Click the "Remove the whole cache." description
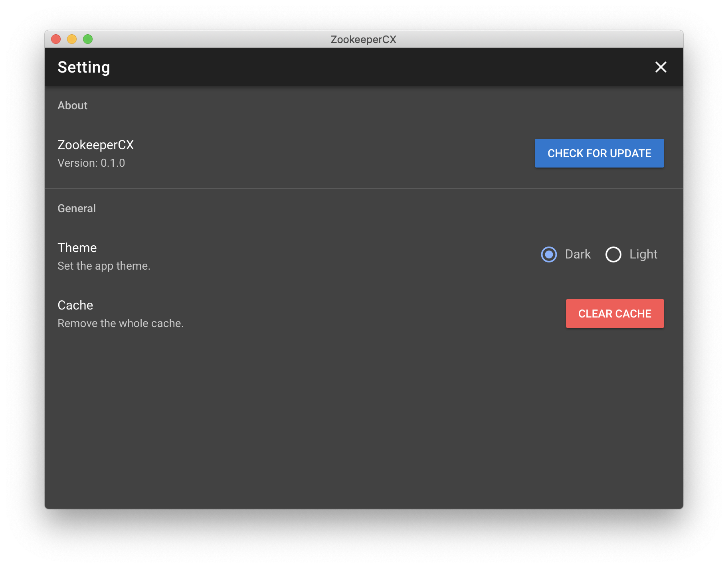The height and width of the screenshot is (568, 728). tap(121, 323)
